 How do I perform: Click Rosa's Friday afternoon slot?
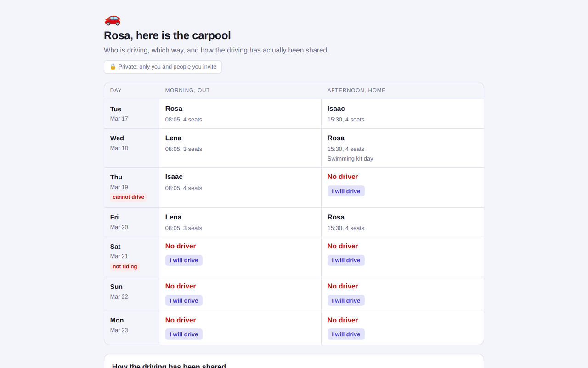[x=402, y=222]
